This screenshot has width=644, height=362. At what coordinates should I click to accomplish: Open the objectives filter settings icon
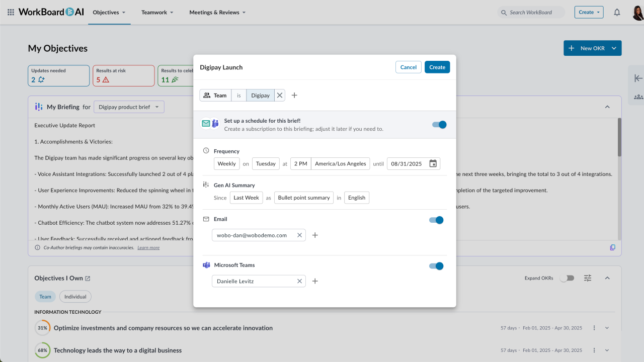(x=588, y=278)
